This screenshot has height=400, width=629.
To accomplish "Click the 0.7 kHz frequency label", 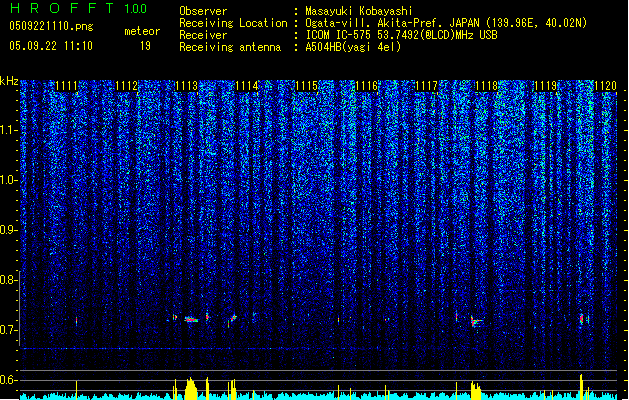I will [x=8, y=330].
